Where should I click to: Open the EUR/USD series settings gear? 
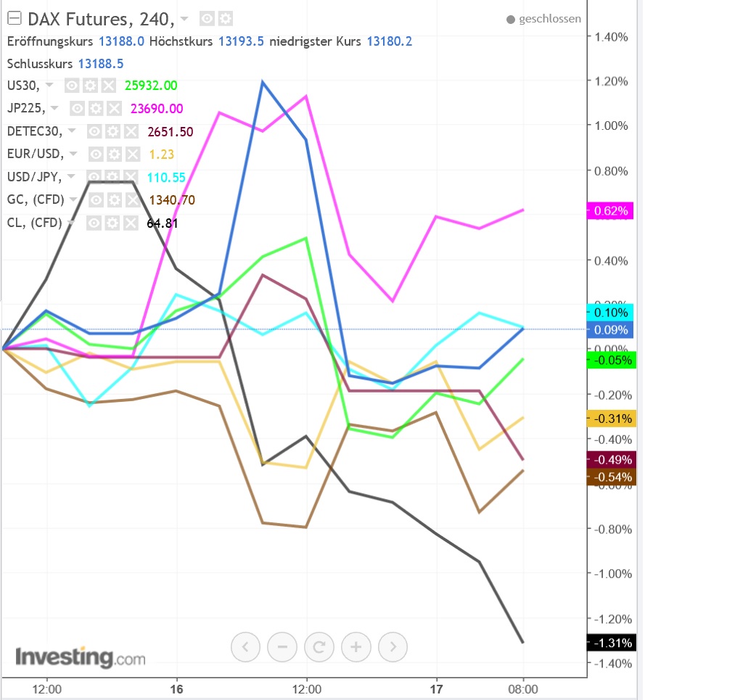coord(112,154)
